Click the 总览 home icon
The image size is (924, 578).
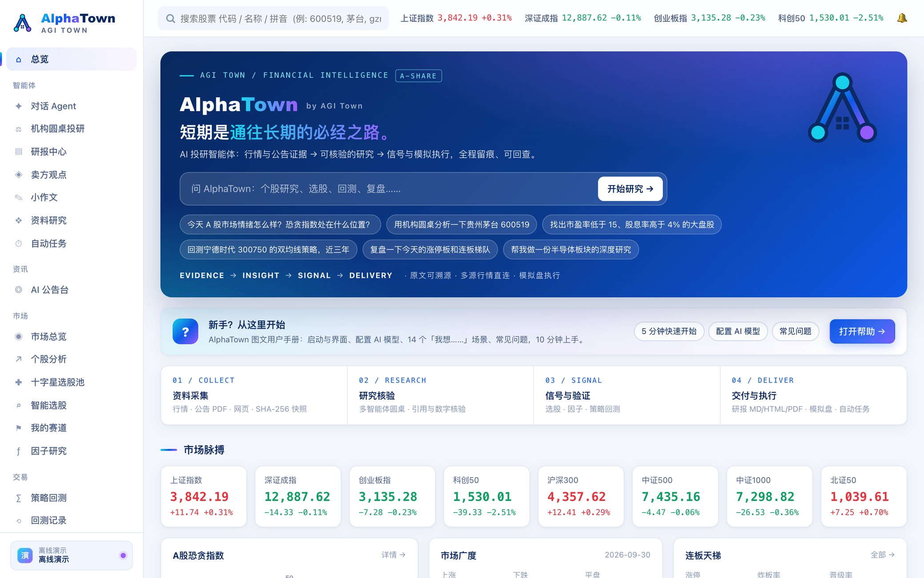(x=19, y=59)
